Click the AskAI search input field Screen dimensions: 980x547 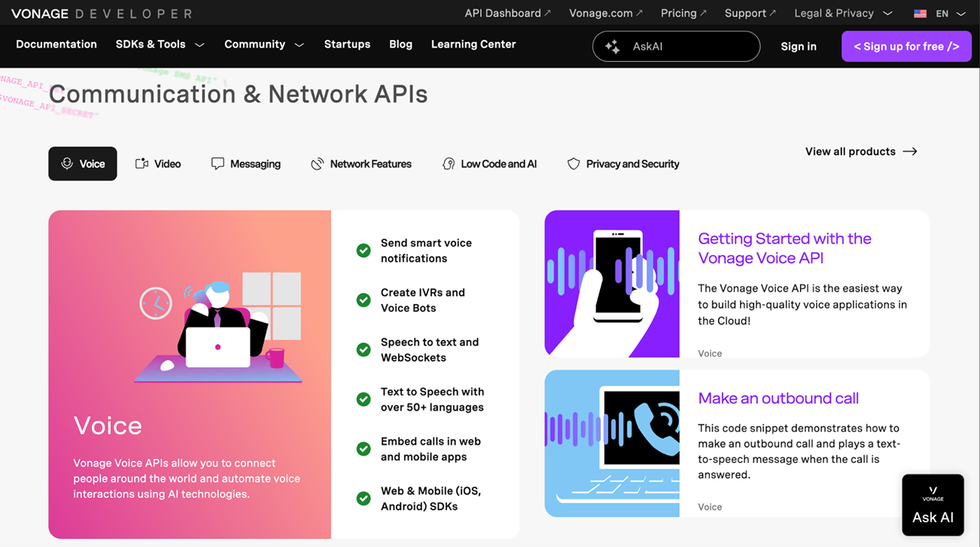pyautogui.click(x=677, y=47)
